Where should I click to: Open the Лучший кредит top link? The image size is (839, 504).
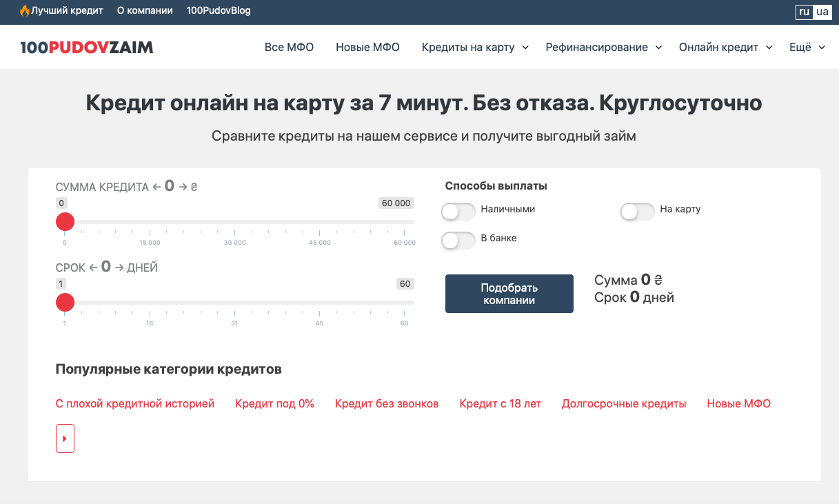point(61,11)
